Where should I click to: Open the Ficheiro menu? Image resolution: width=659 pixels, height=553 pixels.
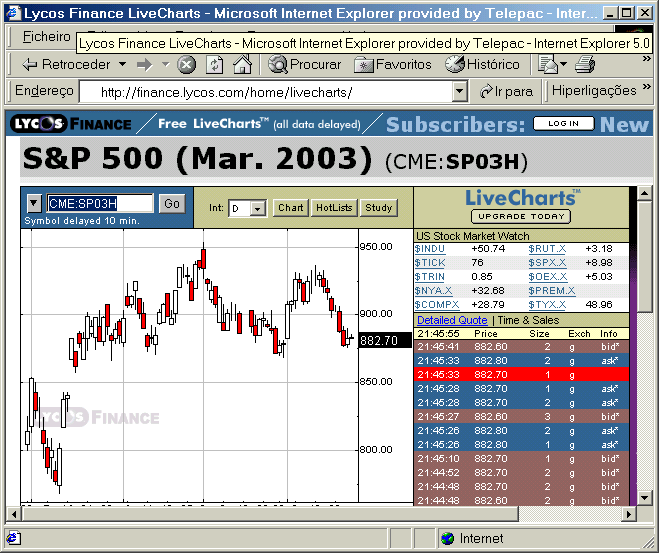46,37
